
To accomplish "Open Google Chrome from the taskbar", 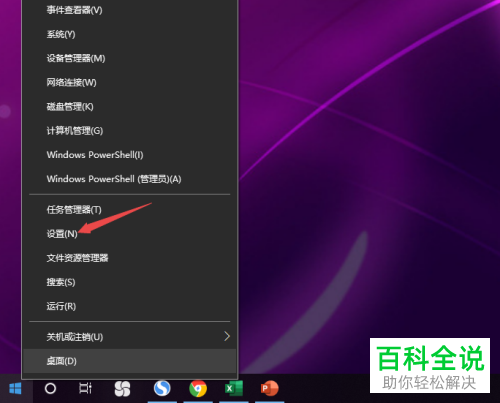I will pos(198,389).
